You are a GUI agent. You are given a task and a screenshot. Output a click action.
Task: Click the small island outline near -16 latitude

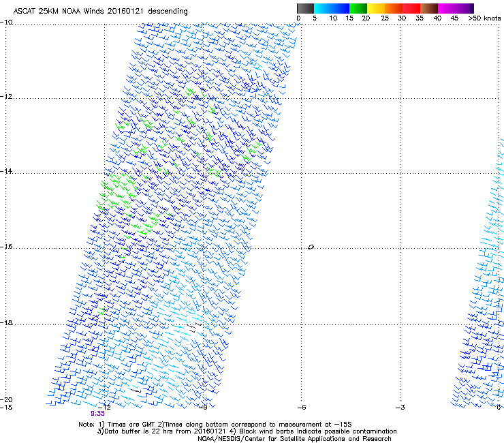311,247
